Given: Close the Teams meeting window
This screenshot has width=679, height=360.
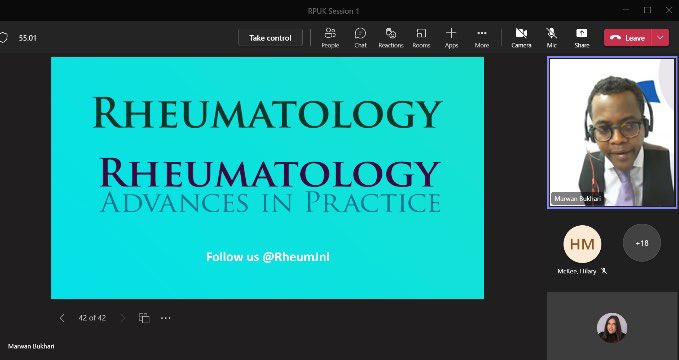Looking at the screenshot, I should [669, 10].
